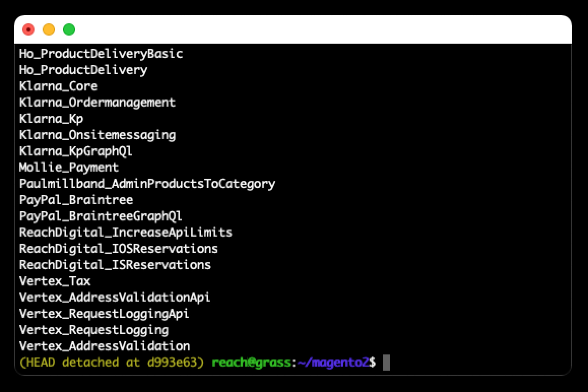Click the Klarna_Ordermanagement line
588x392 pixels.
97,103
